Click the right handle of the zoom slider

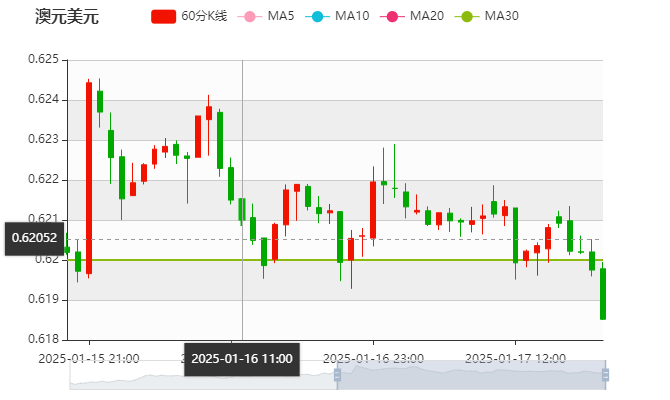(606, 375)
